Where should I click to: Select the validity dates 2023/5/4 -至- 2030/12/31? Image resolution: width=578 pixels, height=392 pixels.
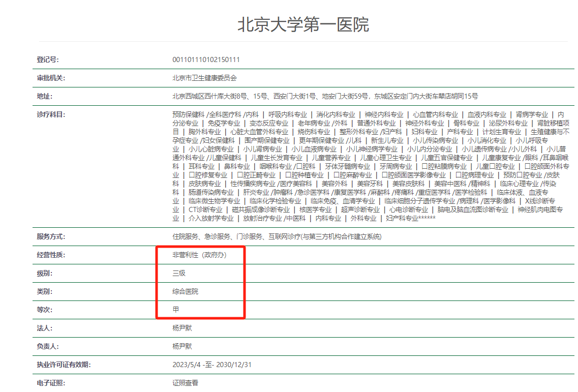[x=212, y=365]
